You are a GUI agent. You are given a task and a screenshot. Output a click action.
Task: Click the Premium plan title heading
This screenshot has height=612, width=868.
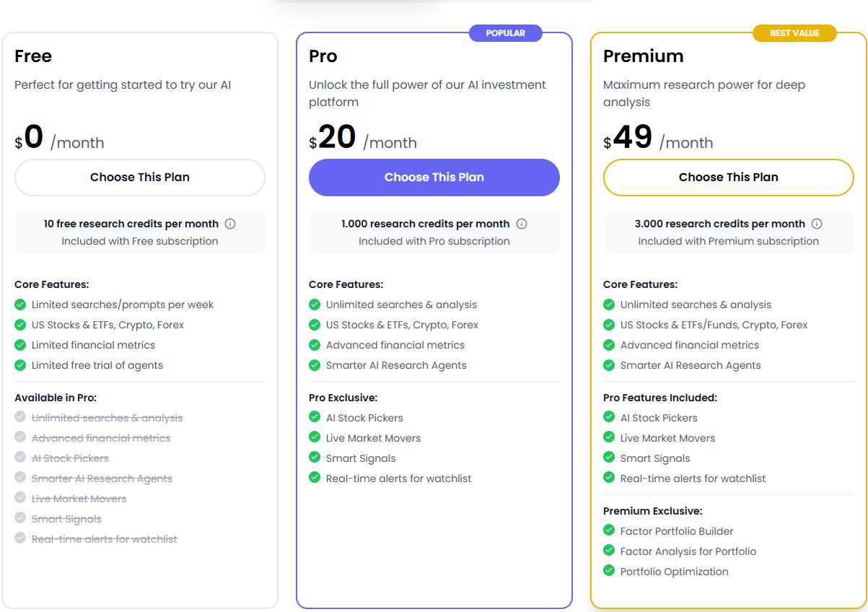point(643,56)
